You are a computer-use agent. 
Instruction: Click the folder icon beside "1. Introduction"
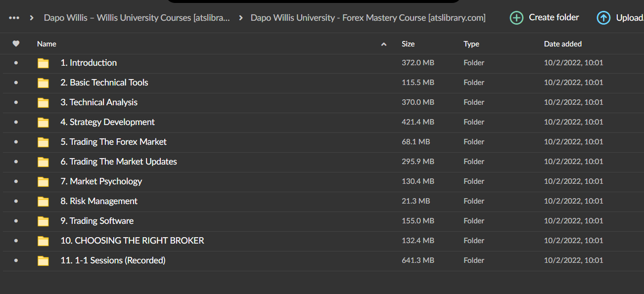click(43, 63)
